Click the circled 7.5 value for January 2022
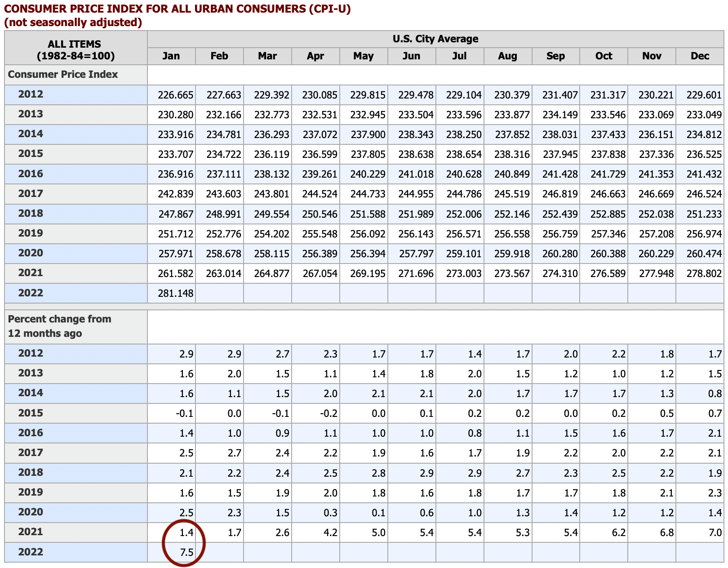728x568 pixels. pyautogui.click(x=186, y=552)
